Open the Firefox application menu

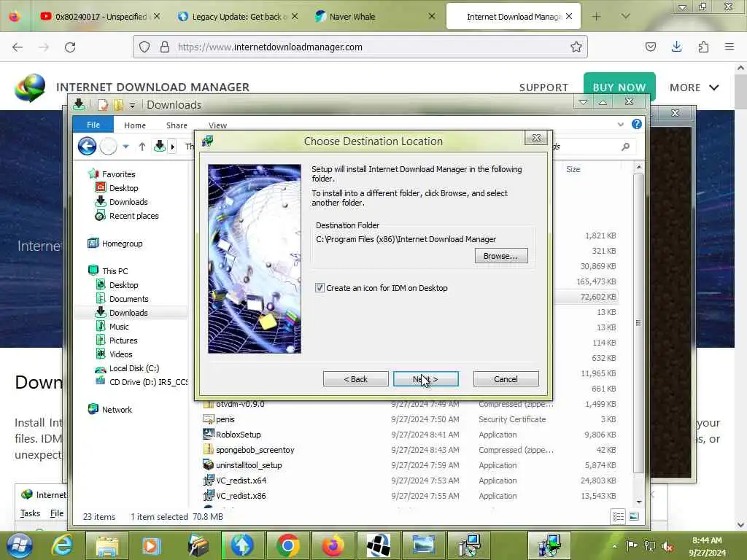click(729, 47)
